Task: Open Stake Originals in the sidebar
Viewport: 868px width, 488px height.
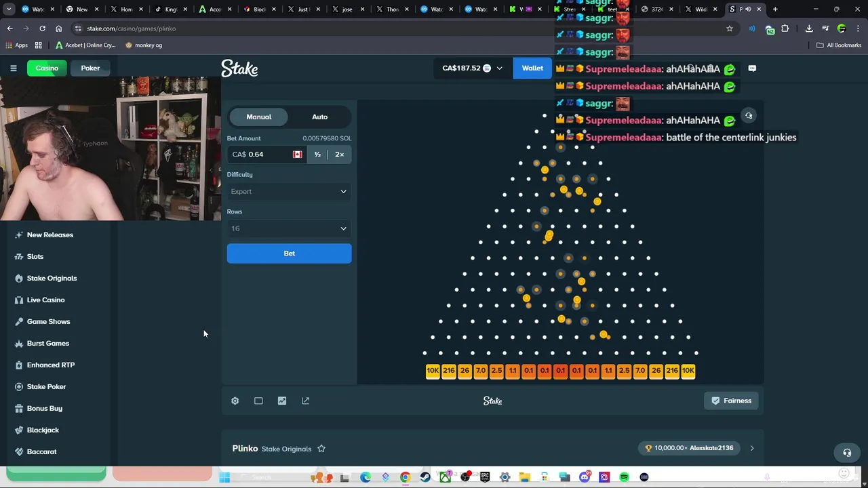Action: tap(52, 278)
